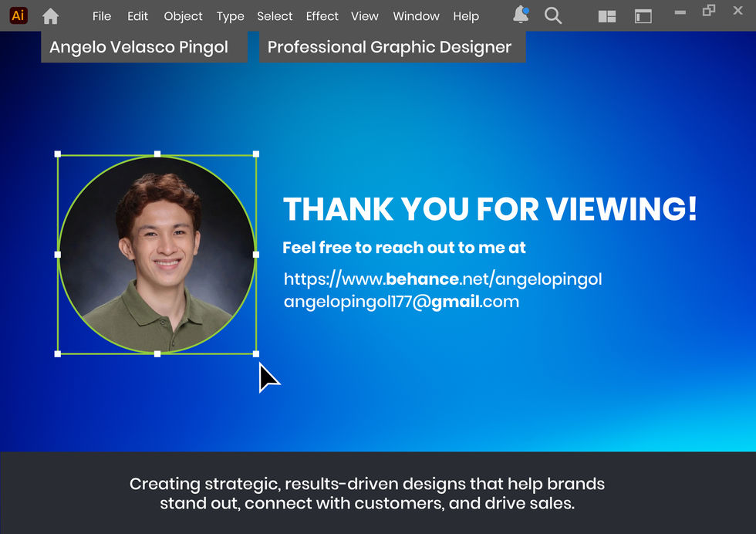Viewport: 756px width, 534px height.
Task: Open the Select menu
Action: point(275,16)
